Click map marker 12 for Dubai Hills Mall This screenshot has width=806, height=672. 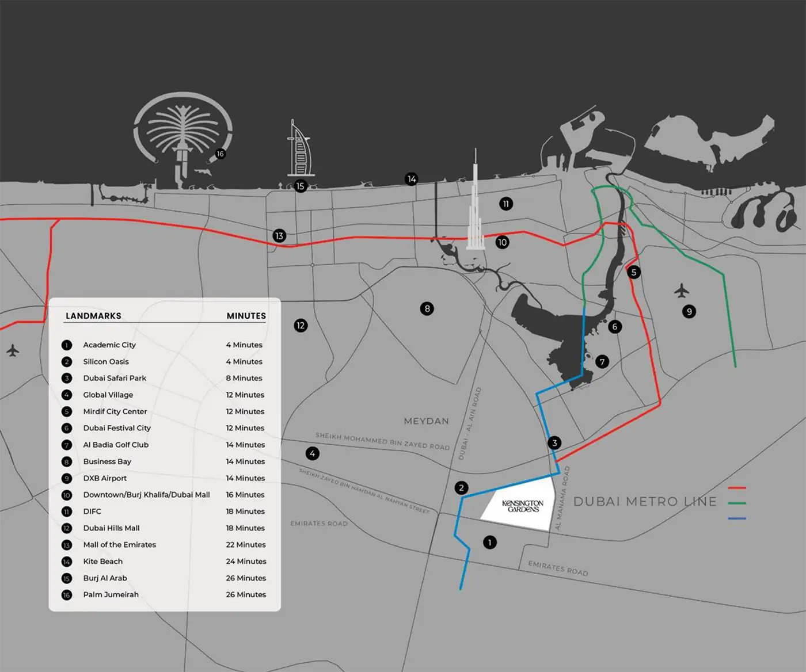pyautogui.click(x=301, y=326)
